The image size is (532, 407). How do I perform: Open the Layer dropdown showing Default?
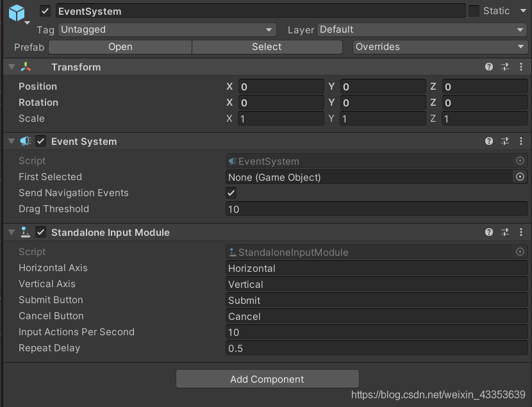click(422, 30)
